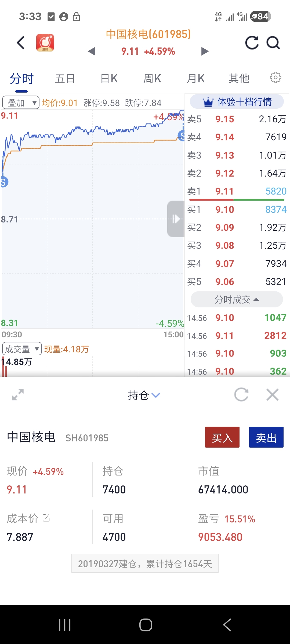Select 卖5 price 9.15 row

(237, 119)
